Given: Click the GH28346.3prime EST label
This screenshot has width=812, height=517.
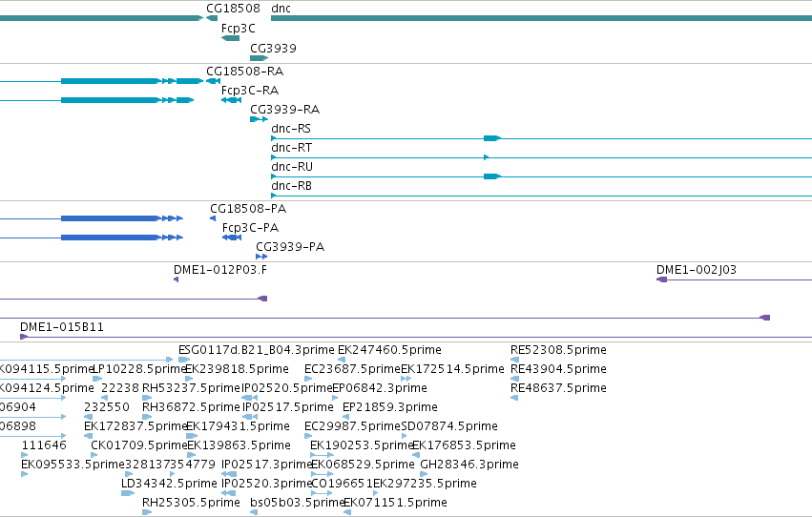Looking at the screenshot, I should click(x=469, y=465).
